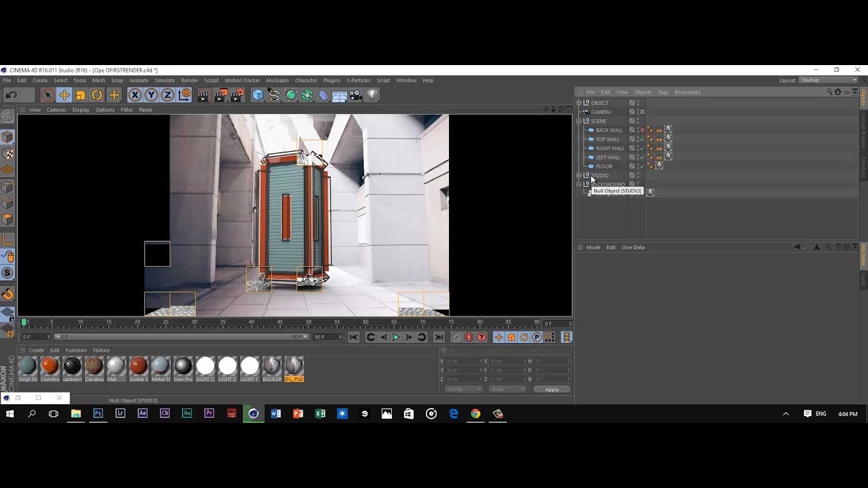Image resolution: width=868 pixels, height=488 pixels.
Task: Expand the OBJECT null in hierarchy
Action: coord(579,103)
